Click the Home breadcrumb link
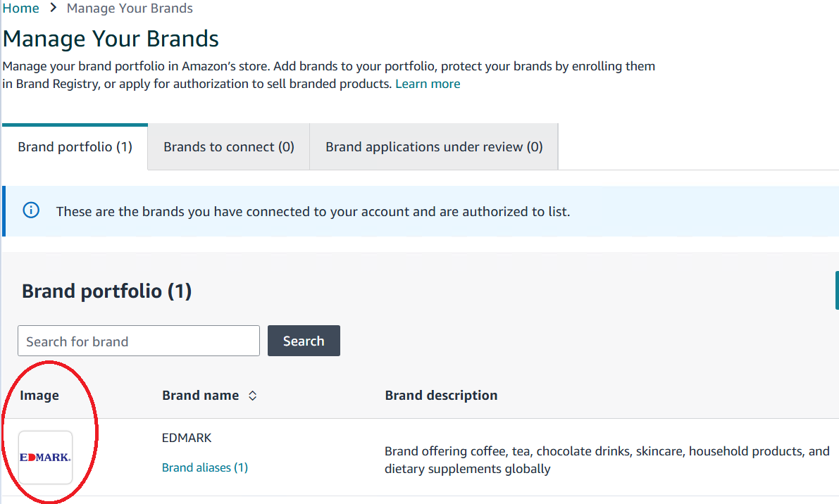 [x=21, y=8]
